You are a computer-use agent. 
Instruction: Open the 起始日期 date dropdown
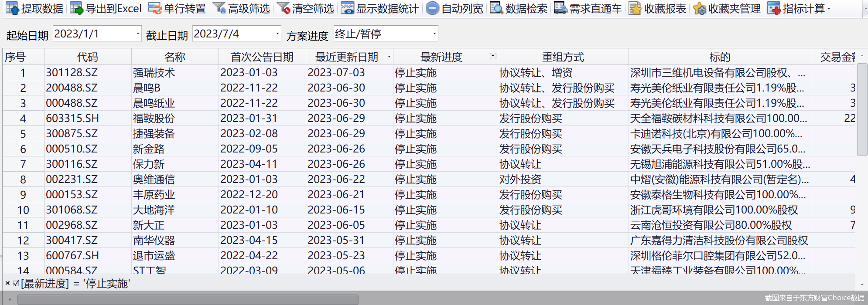138,34
